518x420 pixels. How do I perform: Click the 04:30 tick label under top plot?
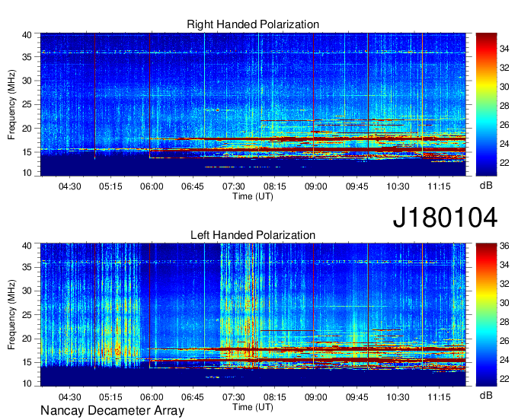click(x=70, y=186)
